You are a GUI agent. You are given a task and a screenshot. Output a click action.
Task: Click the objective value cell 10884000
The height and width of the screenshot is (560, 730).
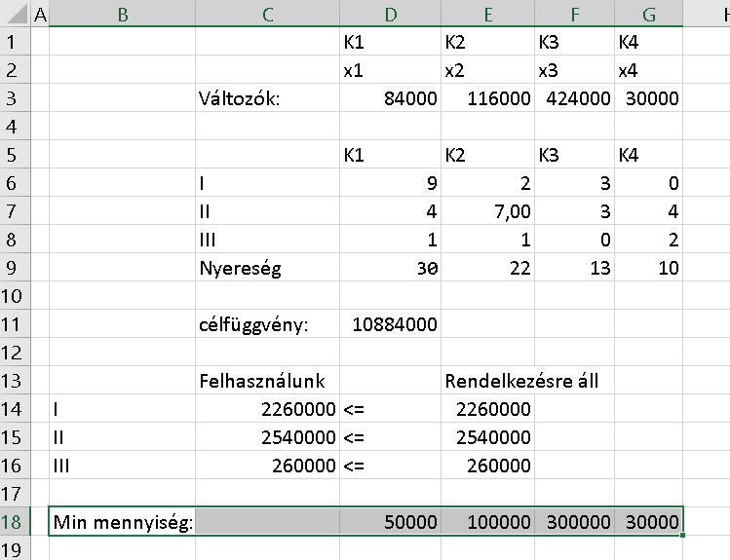390,324
